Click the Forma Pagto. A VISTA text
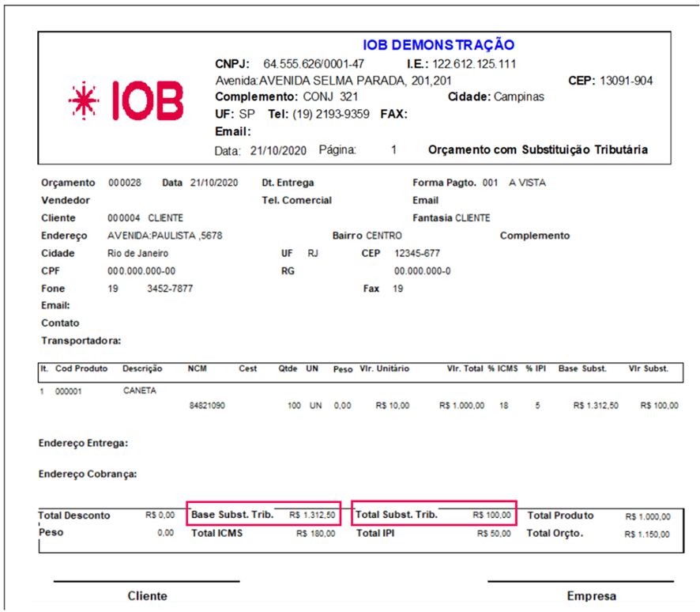The image size is (700, 612). (x=527, y=183)
